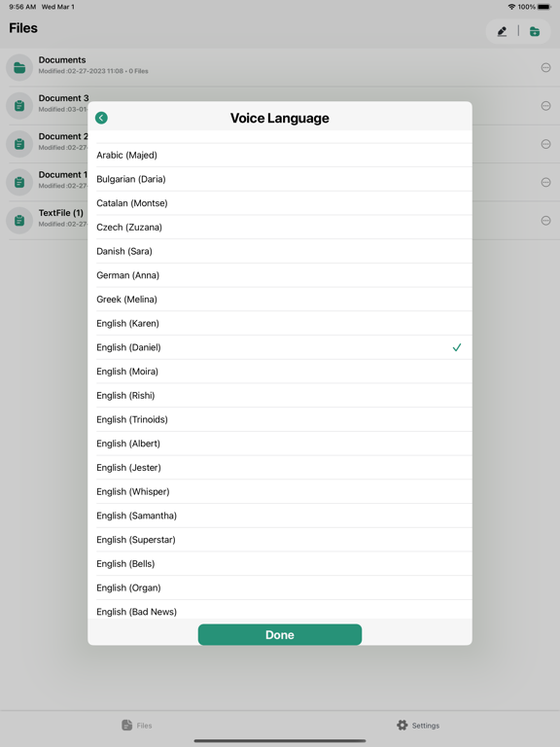Viewport: 560px width, 747px height.
Task: Tap the Documents folder icon
Action: pos(19,68)
